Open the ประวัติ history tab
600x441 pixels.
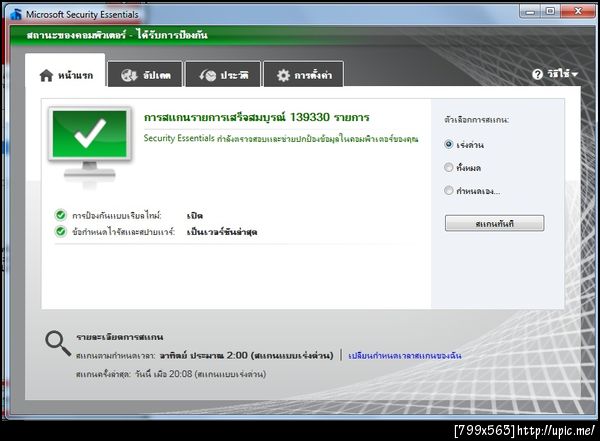click(223, 75)
